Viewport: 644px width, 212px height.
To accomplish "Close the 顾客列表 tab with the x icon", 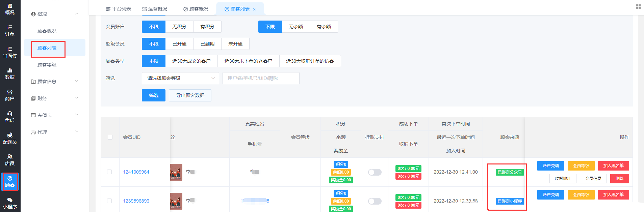I will (x=254, y=9).
